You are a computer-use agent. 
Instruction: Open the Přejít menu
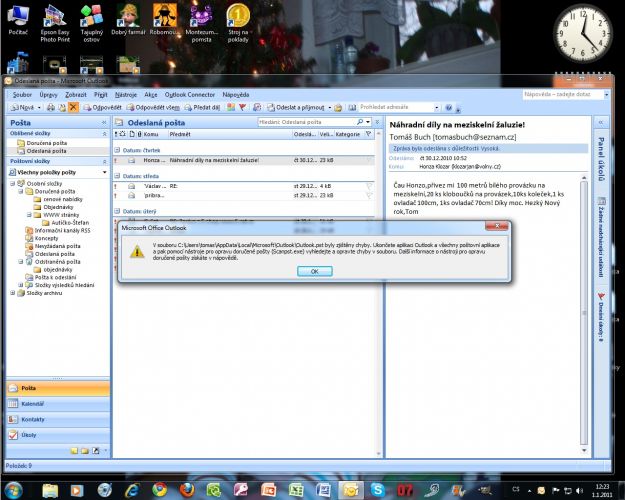pyautogui.click(x=101, y=94)
